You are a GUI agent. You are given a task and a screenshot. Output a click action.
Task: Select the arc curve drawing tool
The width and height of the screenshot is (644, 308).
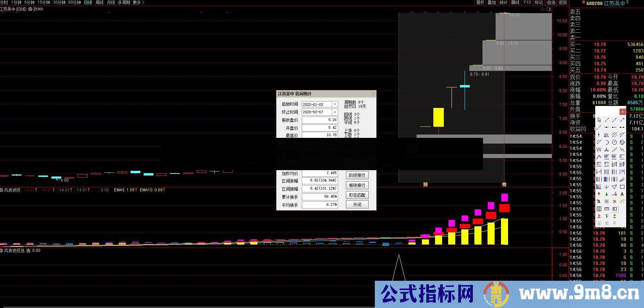pyautogui.click(x=607, y=142)
